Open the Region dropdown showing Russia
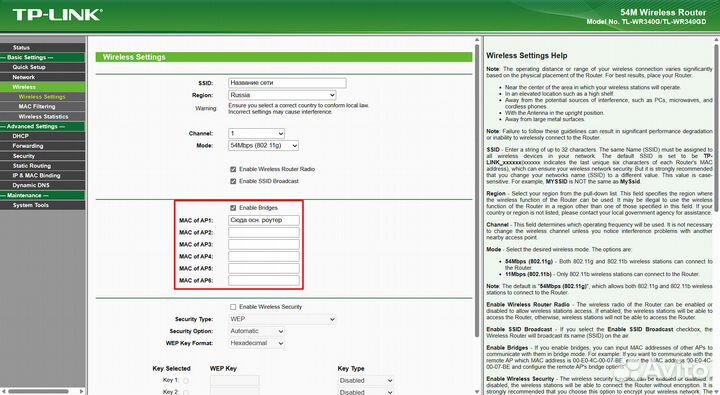The image size is (720, 395). pos(282,95)
